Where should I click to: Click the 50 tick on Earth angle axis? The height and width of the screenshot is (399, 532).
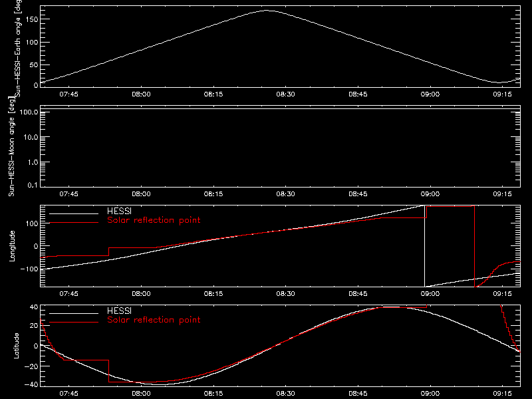click(x=34, y=65)
